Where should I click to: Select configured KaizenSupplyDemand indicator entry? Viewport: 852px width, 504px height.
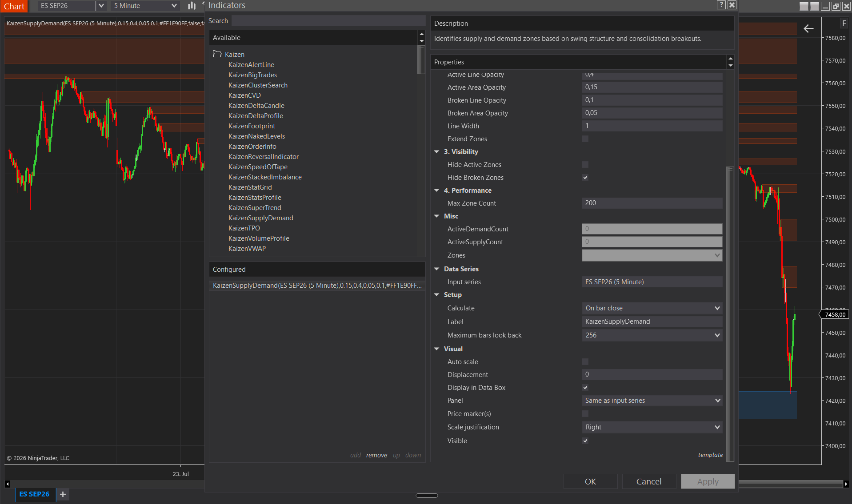(317, 286)
